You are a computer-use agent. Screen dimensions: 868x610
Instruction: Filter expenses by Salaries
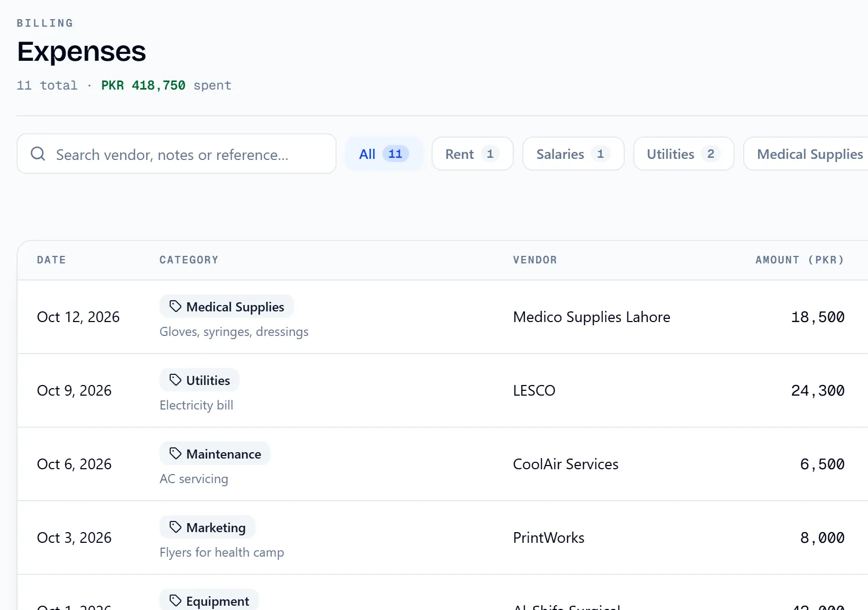click(x=574, y=154)
